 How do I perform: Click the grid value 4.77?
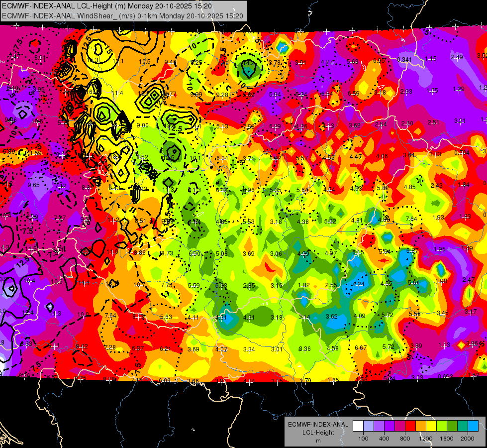tap(327, 62)
